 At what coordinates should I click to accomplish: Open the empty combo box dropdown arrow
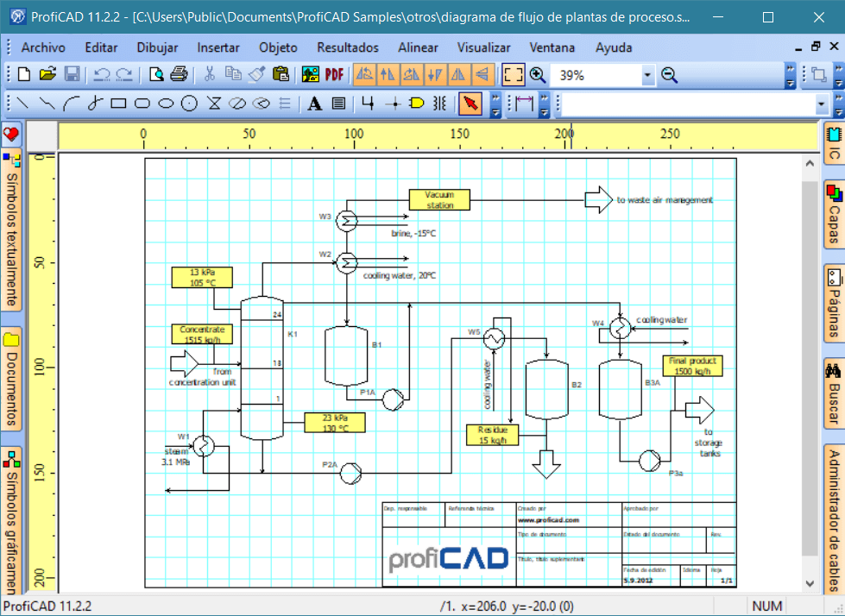point(822,104)
